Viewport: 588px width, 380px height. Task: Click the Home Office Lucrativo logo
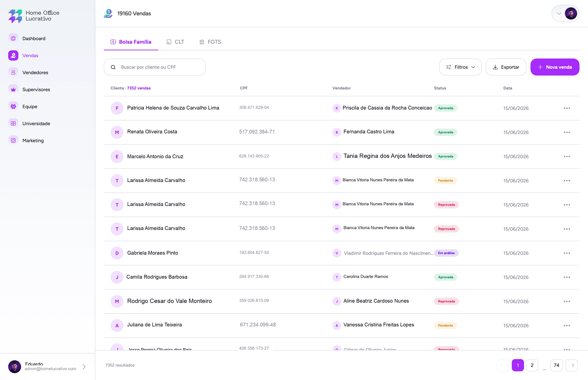pos(34,16)
